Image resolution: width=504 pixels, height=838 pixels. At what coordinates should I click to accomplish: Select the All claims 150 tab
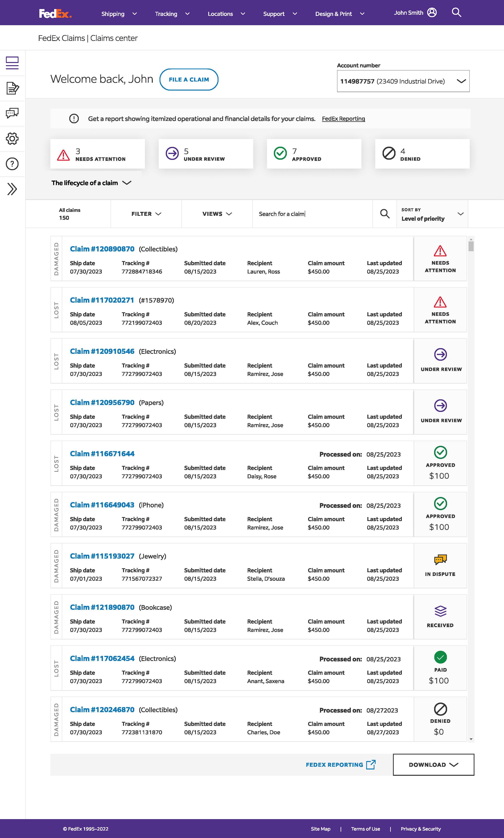point(70,214)
